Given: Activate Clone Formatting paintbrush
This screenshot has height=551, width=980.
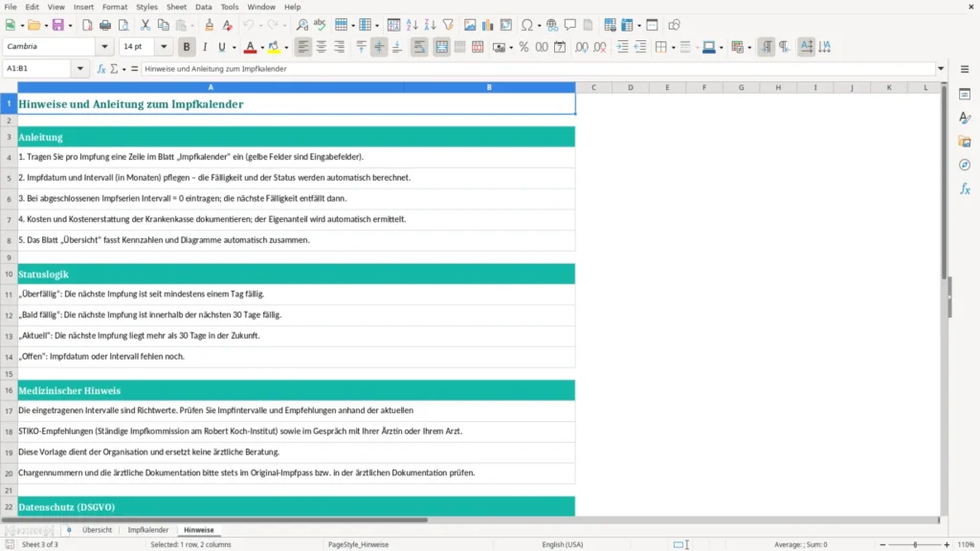Looking at the screenshot, I should point(210,25).
